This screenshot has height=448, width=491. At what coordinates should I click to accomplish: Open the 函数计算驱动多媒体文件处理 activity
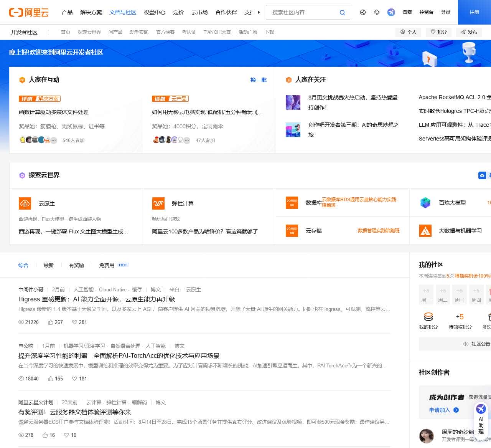[x=54, y=112]
